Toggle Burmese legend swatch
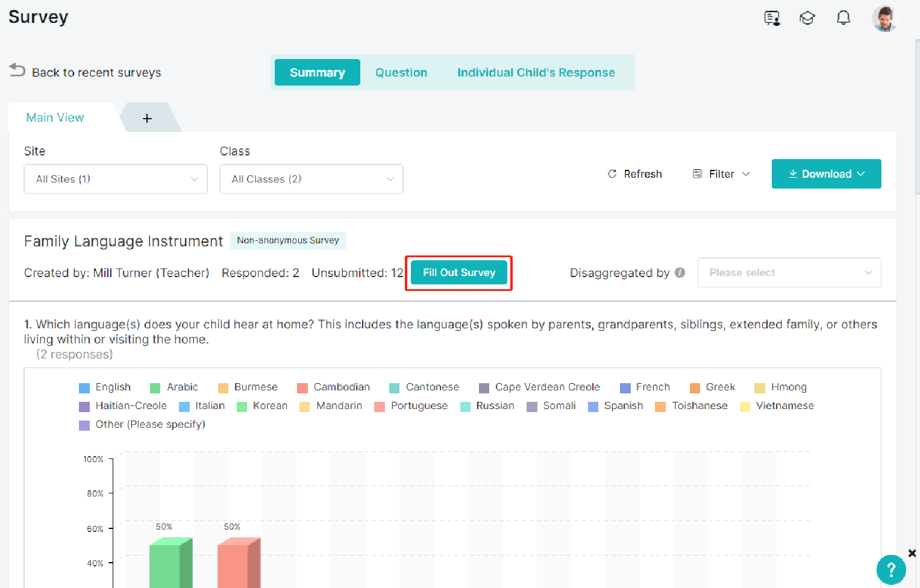The height and width of the screenshot is (588, 920). pyautogui.click(x=223, y=387)
